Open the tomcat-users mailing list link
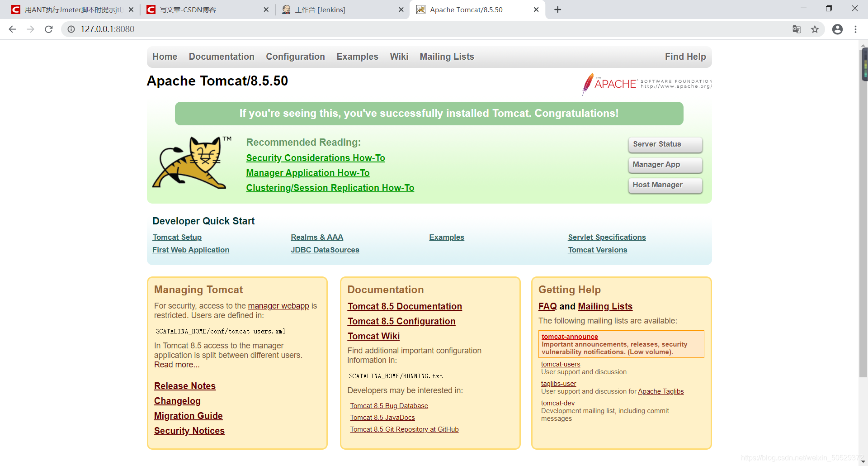This screenshot has height=466, width=868. pyautogui.click(x=561, y=364)
